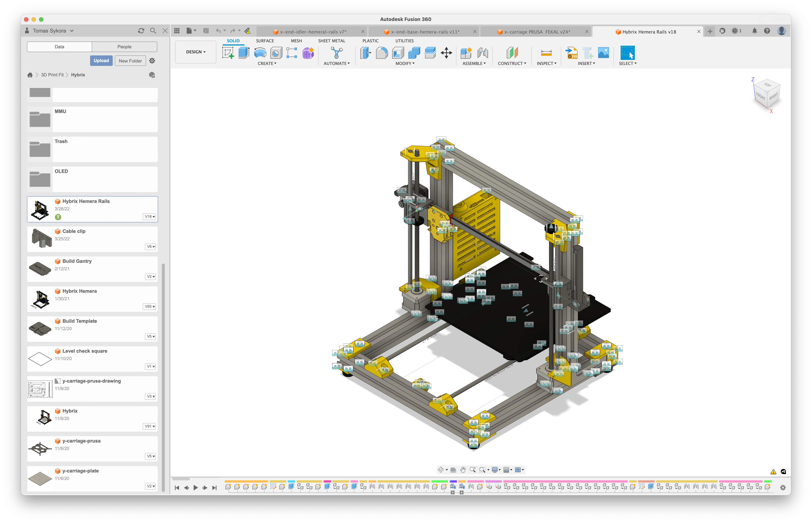
Task: Click the Undo arrow
Action: [218, 31]
